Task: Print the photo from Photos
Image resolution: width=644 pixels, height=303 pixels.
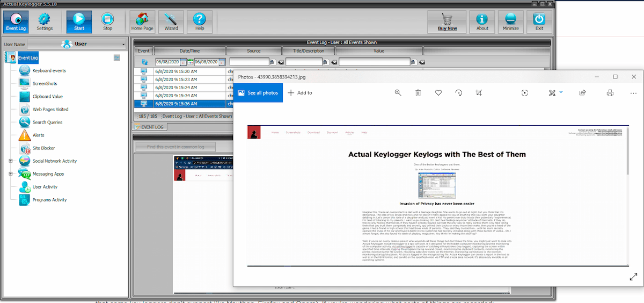Action: pyautogui.click(x=610, y=92)
